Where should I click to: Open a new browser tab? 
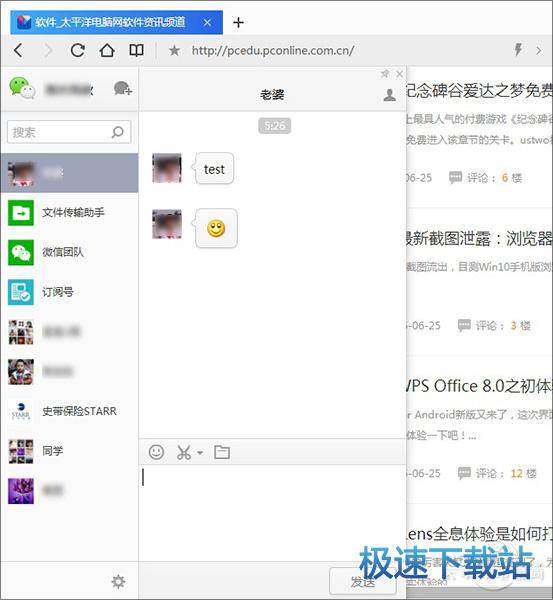(x=238, y=23)
